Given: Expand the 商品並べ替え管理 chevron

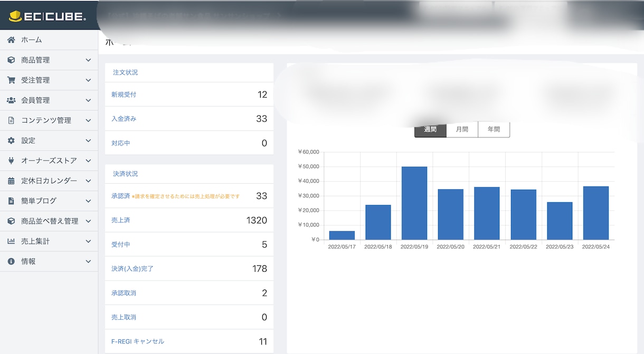Looking at the screenshot, I should (88, 221).
